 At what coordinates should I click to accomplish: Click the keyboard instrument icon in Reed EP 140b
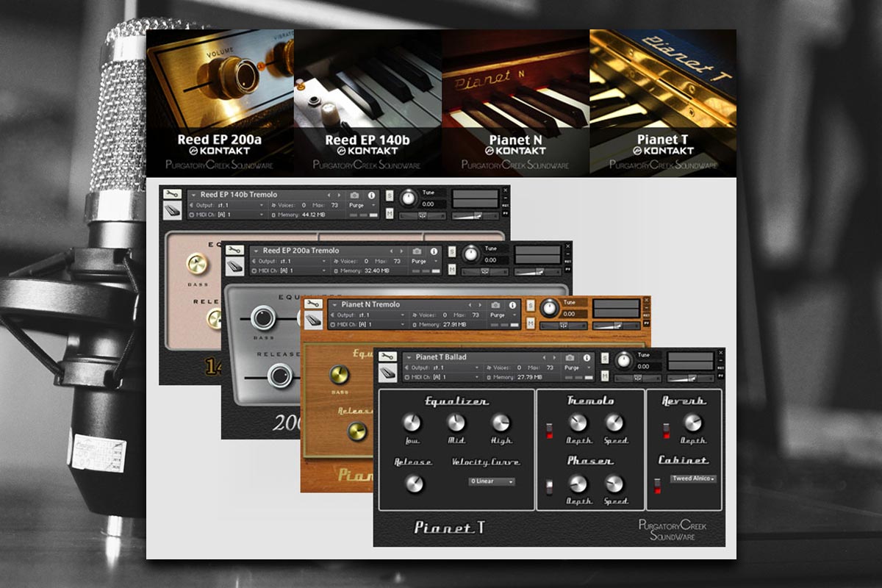(172, 210)
